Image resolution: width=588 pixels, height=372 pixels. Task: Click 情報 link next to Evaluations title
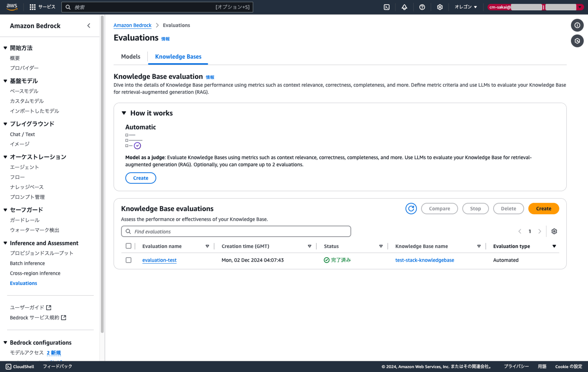point(165,39)
